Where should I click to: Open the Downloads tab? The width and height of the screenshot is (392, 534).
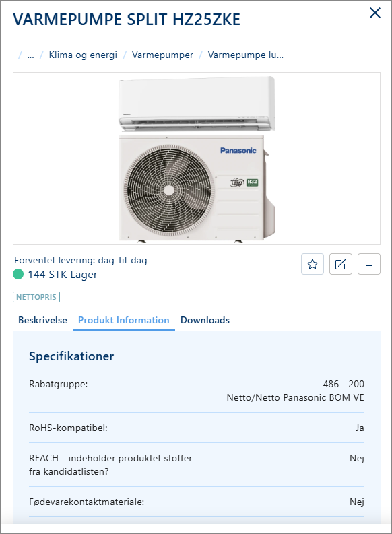(205, 320)
